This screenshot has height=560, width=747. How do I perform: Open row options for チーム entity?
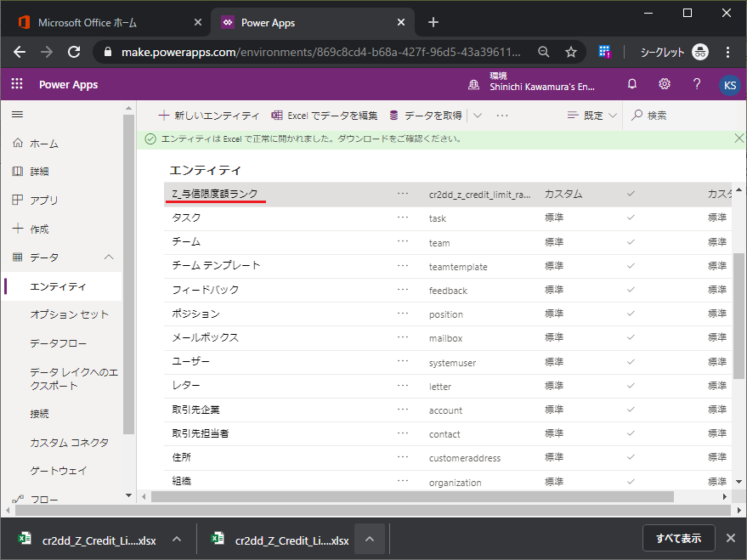click(403, 241)
